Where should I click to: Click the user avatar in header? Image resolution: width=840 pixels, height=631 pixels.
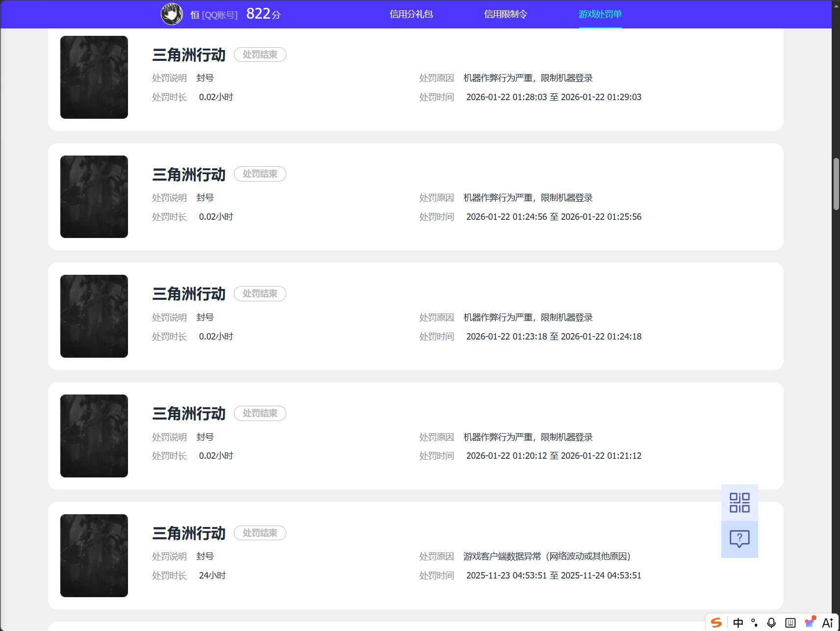(172, 14)
